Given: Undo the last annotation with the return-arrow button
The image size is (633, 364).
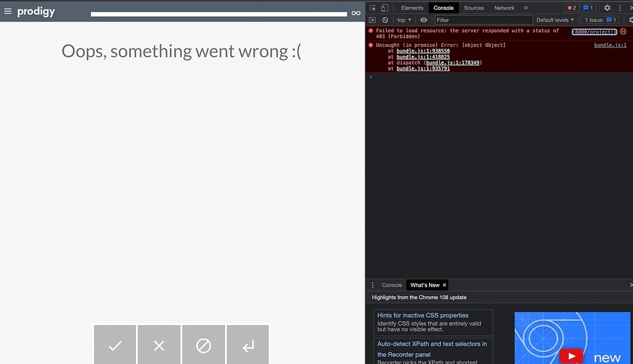Looking at the screenshot, I should [x=248, y=344].
